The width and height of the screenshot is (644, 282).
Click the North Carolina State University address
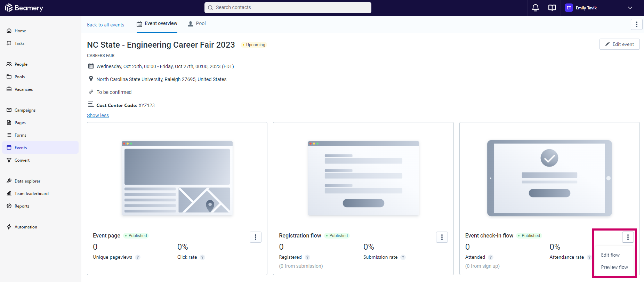tap(161, 79)
